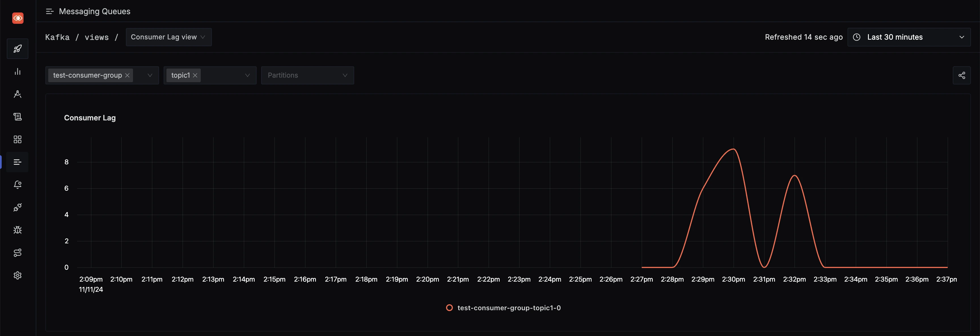Click the Kafka breadcrumb

coord(58,37)
